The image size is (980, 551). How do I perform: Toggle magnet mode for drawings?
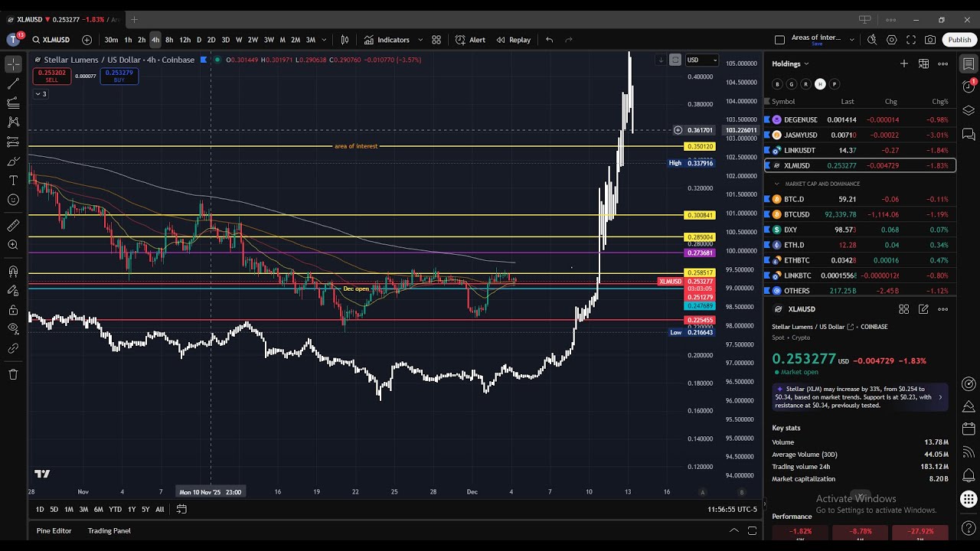coord(13,271)
